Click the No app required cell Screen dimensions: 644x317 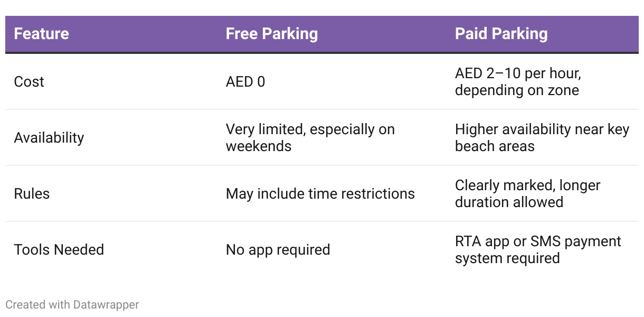pos(278,250)
